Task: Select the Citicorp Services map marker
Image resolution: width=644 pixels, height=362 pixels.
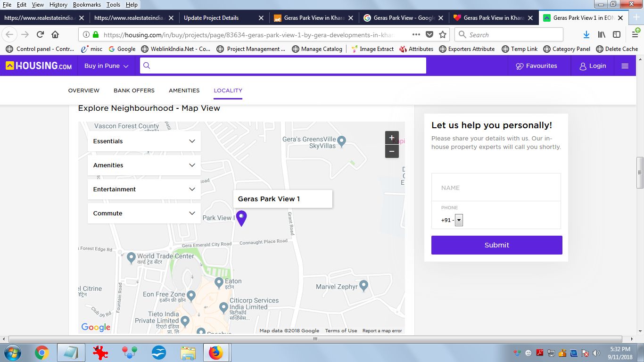Action: (x=224, y=308)
